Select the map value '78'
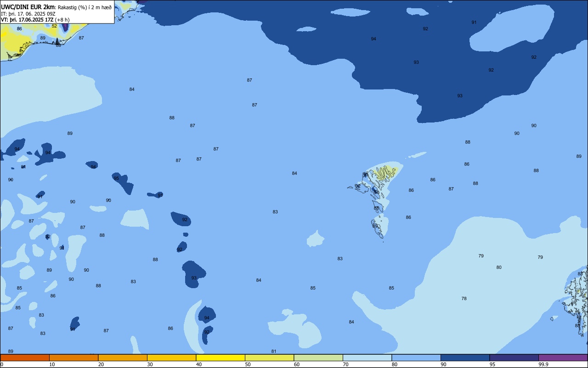The image size is (588, 368). (464, 299)
